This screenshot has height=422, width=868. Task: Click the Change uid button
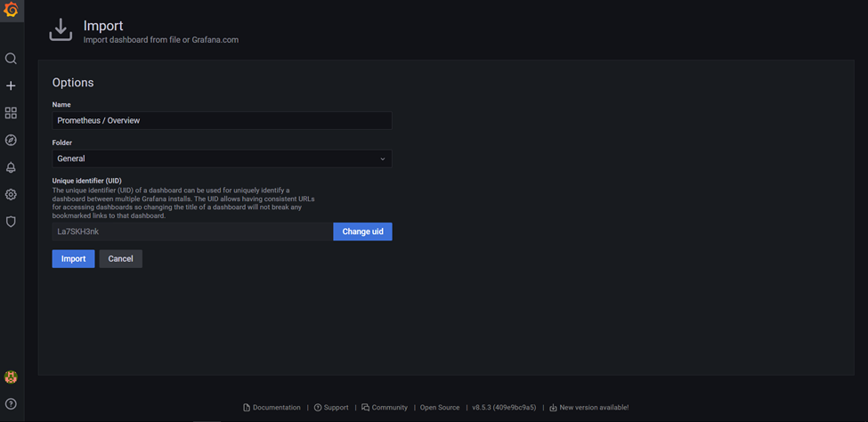tap(362, 231)
